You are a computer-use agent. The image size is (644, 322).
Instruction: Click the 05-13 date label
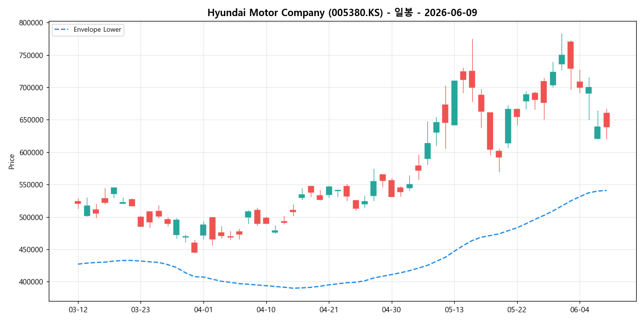(454, 309)
